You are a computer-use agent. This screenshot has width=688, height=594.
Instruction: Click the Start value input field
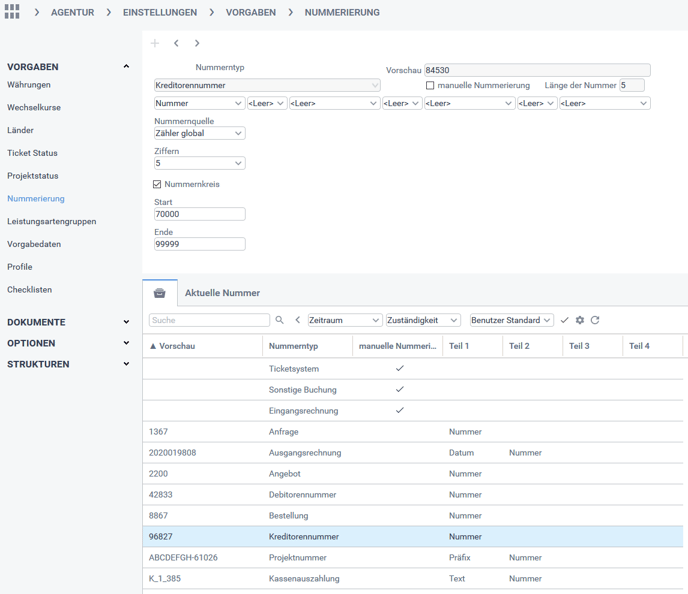pyautogui.click(x=199, y=214)
